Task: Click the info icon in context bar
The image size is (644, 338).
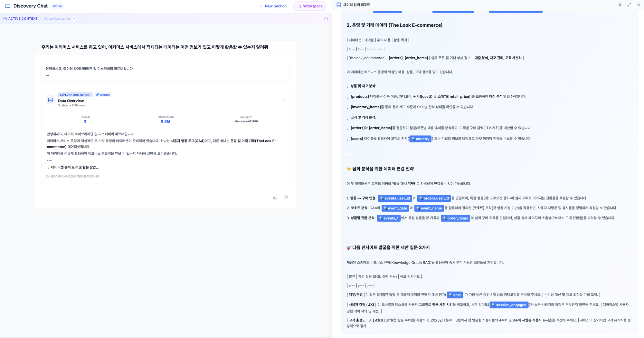Action: tap(326, 19)
